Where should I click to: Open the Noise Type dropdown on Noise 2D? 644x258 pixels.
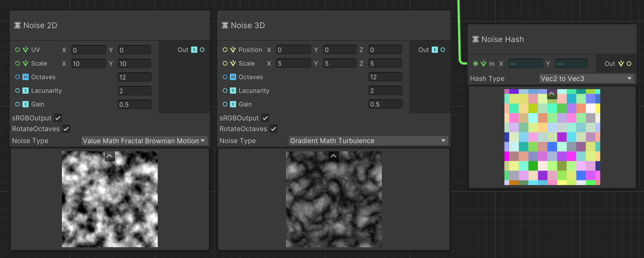(x=144, y=140)
